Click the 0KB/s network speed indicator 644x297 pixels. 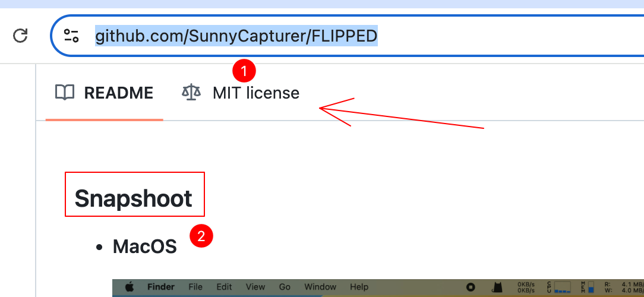[526, 287]
